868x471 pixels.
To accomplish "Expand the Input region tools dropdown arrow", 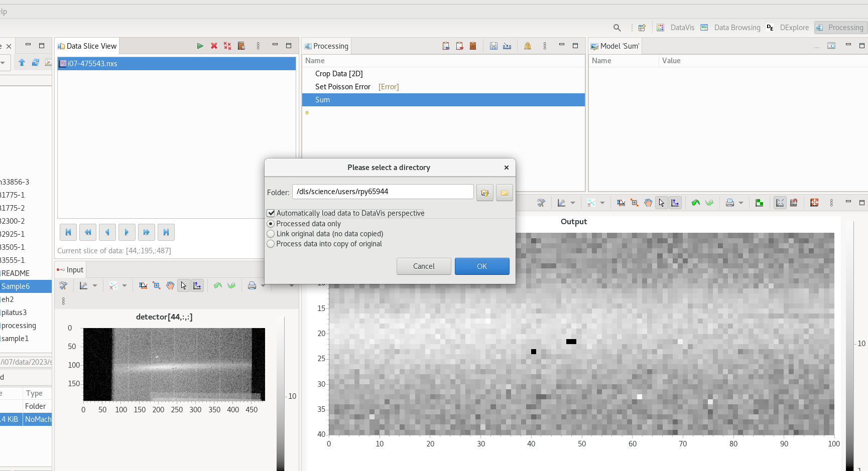I will [x=125, y=286].
